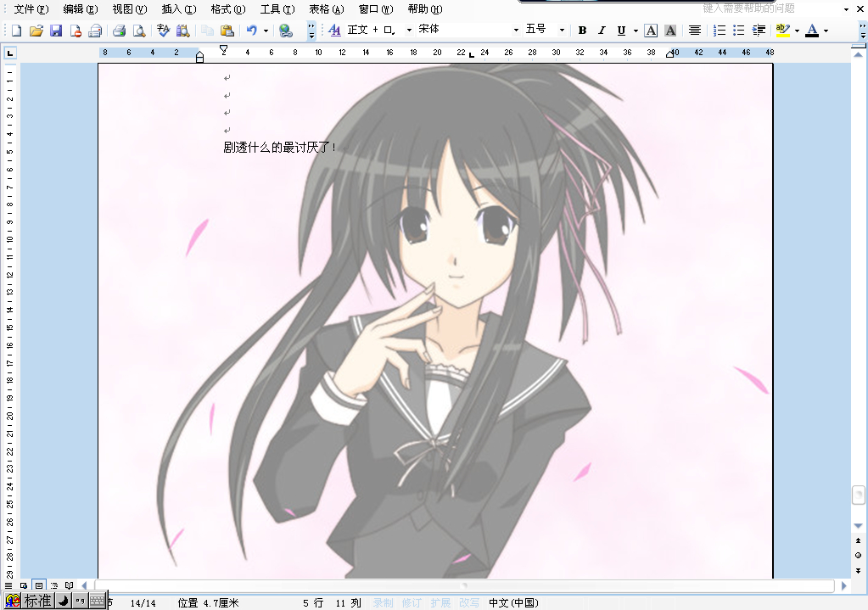Undo the last action

252,31
